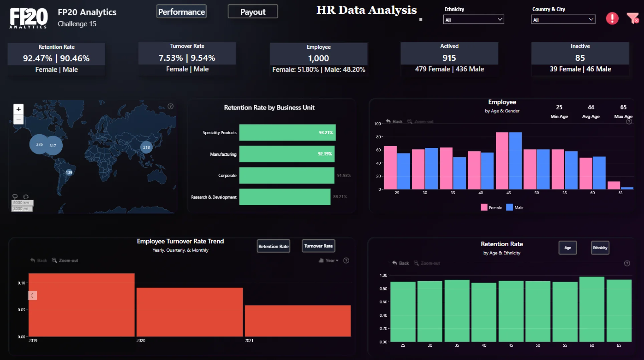The width and height of the screenshot is (644, 360).
Task: Click the Employee count 1,000
Action: tap(318, 58)
